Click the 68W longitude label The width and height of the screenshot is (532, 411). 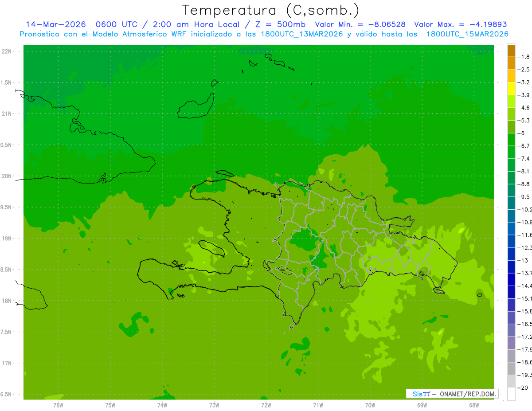click(474, 405)
